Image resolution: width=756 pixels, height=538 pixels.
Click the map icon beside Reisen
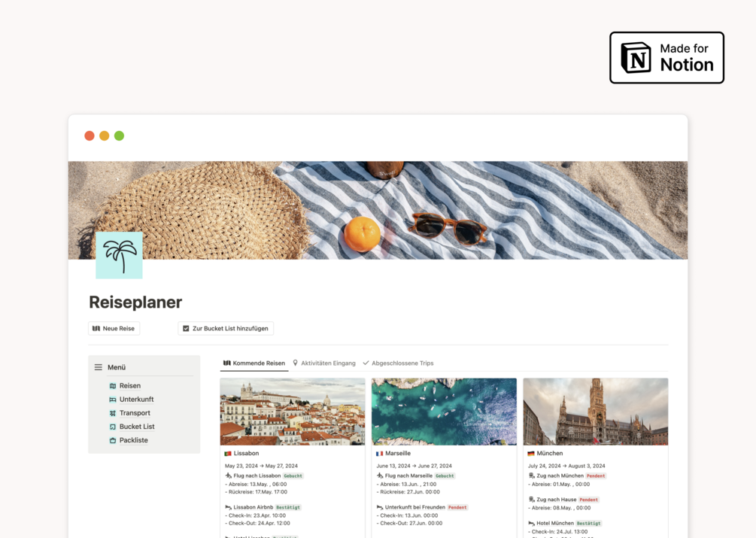point(113,386)
